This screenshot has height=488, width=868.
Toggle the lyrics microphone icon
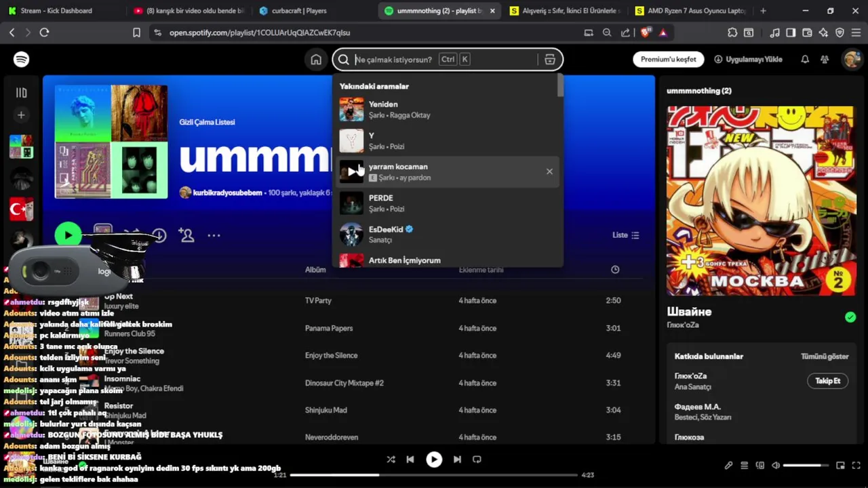click(x=728, y=466)
